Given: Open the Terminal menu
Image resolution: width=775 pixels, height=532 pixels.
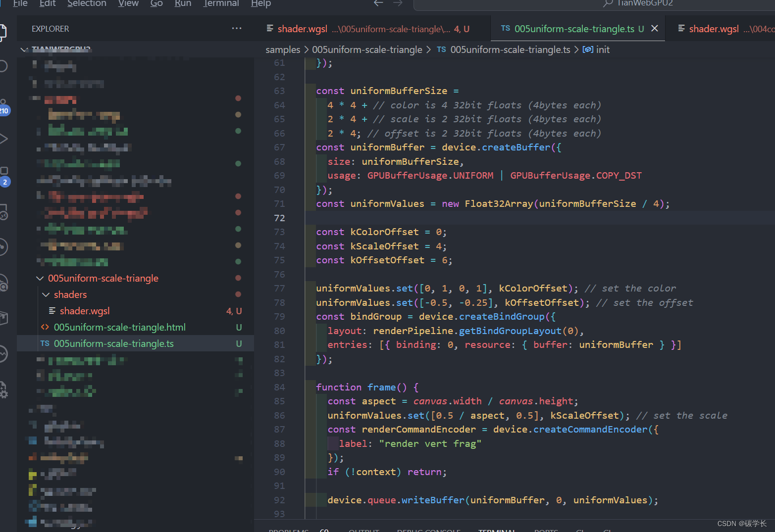Looking at the screenshot, I should pyautogui.click(x=221, y=3).
